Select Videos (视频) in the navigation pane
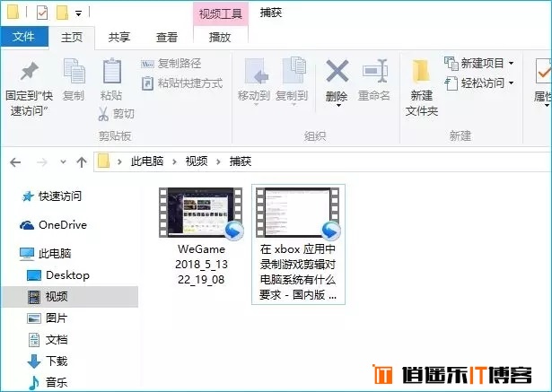Image resolution: width=552 pixels, height=392 pixels. pyautogui.click(x=70, y=297)
